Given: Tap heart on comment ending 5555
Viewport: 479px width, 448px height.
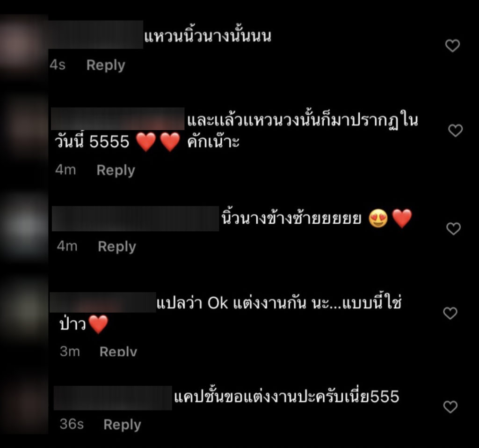Looking at the screenshot, I should pyautogui.click(x=455, y=131).
